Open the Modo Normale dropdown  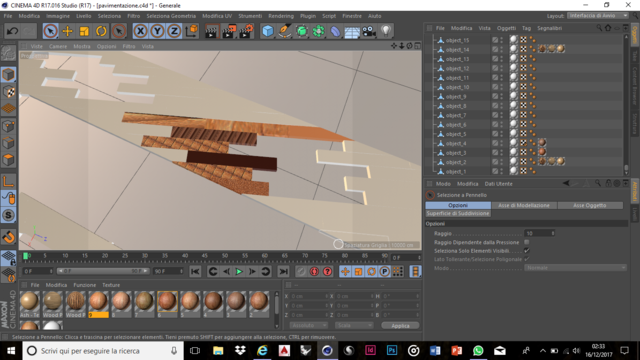(x=575, y=268)
